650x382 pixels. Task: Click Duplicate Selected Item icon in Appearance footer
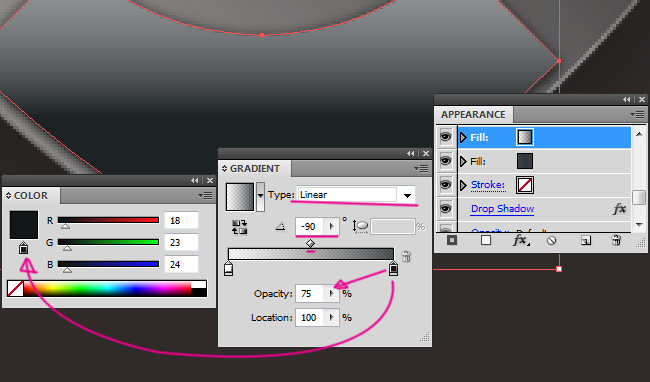(x=585, y=240)
